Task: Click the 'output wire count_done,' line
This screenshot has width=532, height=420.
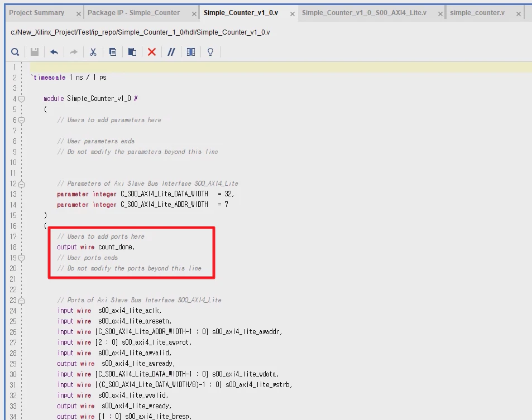Action: tap(96, 247)
